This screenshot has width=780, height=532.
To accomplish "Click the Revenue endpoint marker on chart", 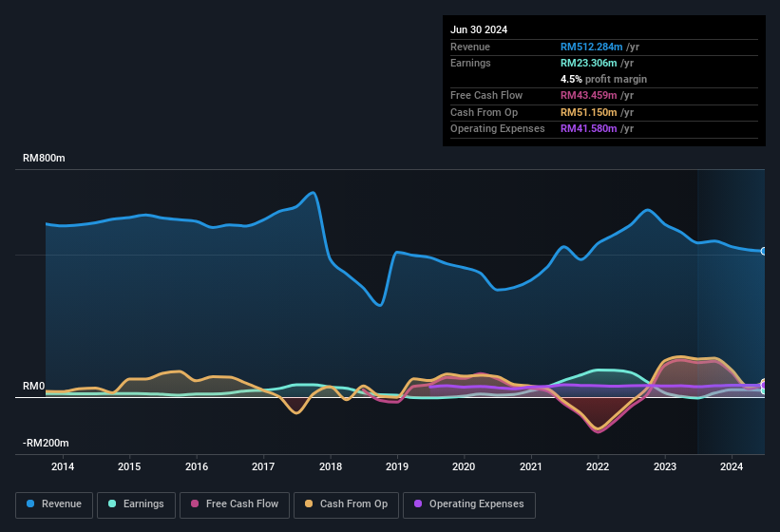I will pos(764,252).
